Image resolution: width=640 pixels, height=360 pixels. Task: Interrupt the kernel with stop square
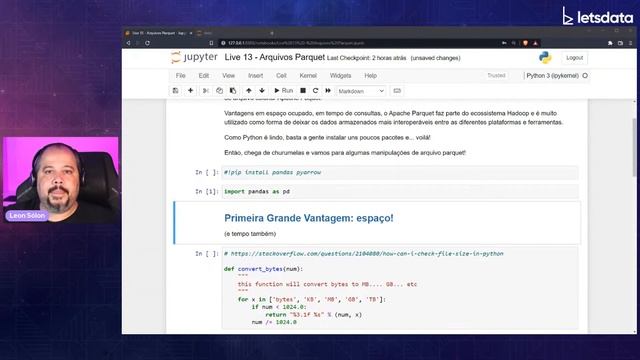(x=303, y=91)
